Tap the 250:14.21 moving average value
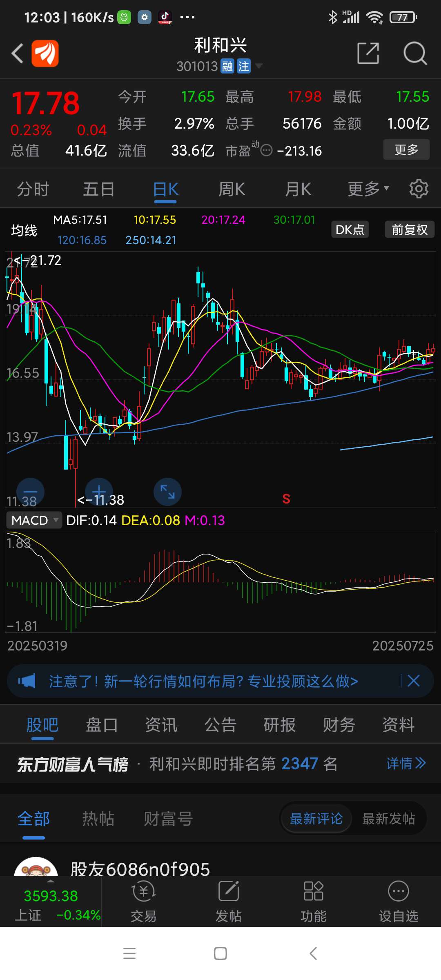Viewport: 441px width, 980px height. point(151,240)
